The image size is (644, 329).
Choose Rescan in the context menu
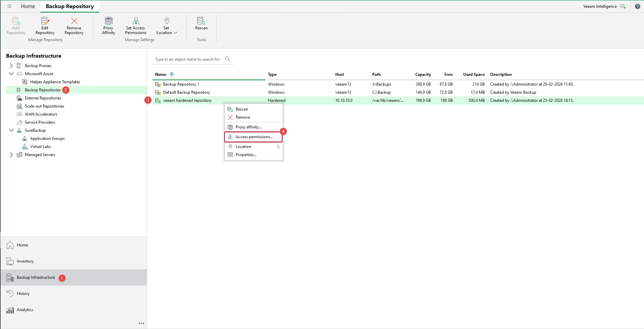tap(253, 109)
